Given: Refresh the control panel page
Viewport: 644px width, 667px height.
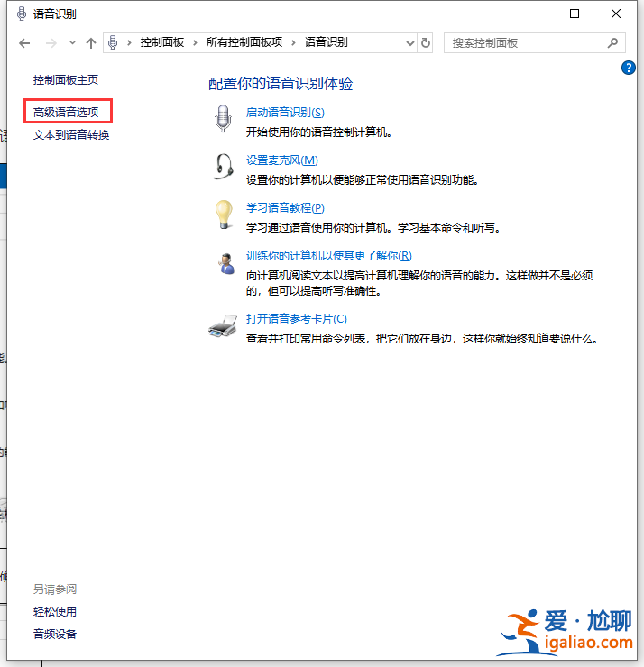Looking at the screenshot, I should (425, 43).
